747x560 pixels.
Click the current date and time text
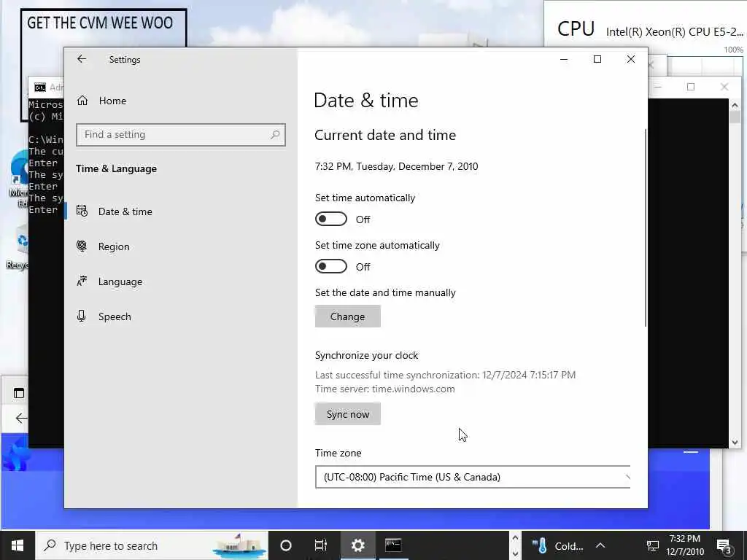click(x=396, y=166)
